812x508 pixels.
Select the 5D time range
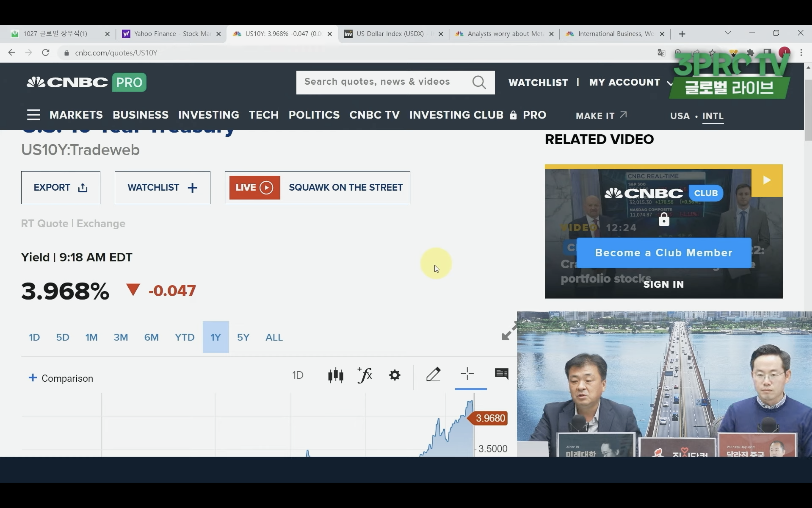63,337
